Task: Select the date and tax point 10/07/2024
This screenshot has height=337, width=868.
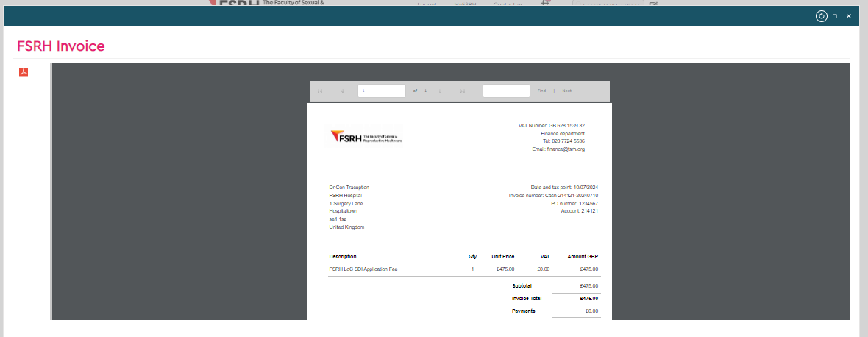Action: click(x=564, y=188)
